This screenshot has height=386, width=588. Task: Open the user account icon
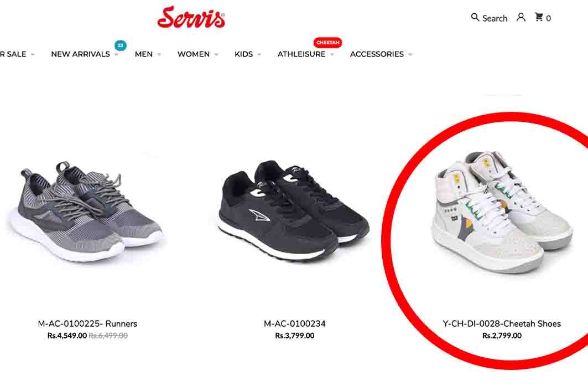(x=521, y=17)
